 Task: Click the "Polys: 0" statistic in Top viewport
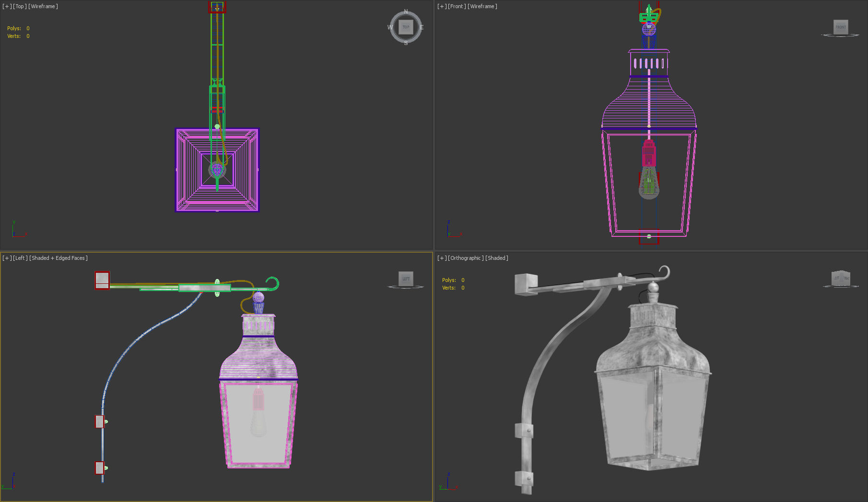(x=18, y=28)
